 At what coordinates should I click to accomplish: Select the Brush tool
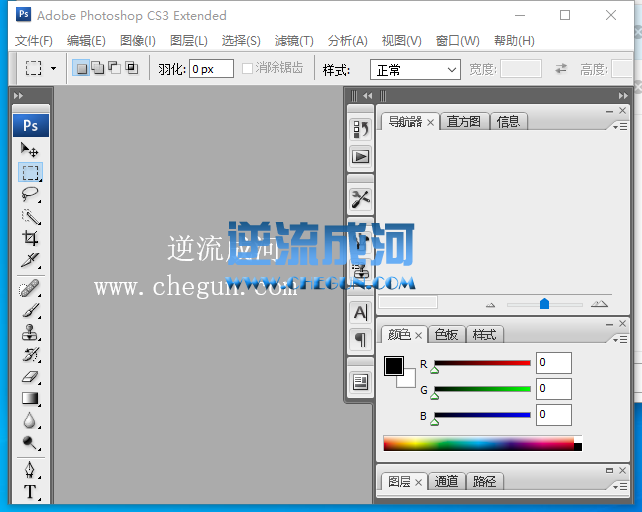(x=30, y=310)
